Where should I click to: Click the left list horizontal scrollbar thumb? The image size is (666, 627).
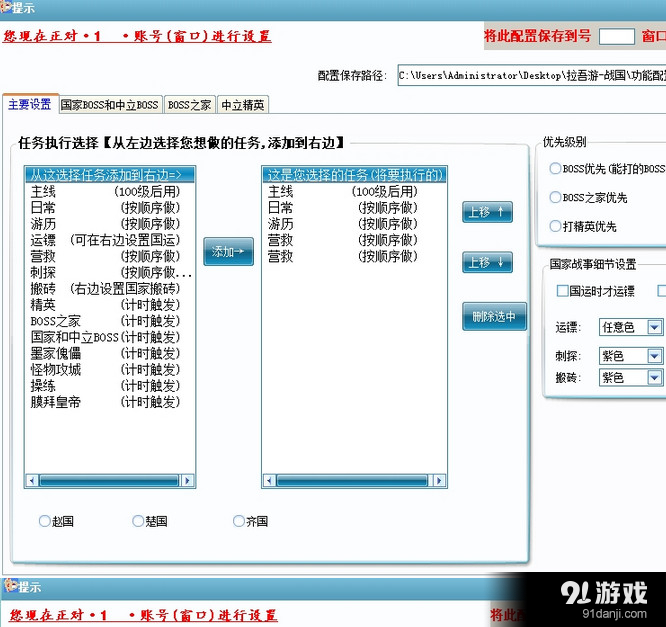109,480
